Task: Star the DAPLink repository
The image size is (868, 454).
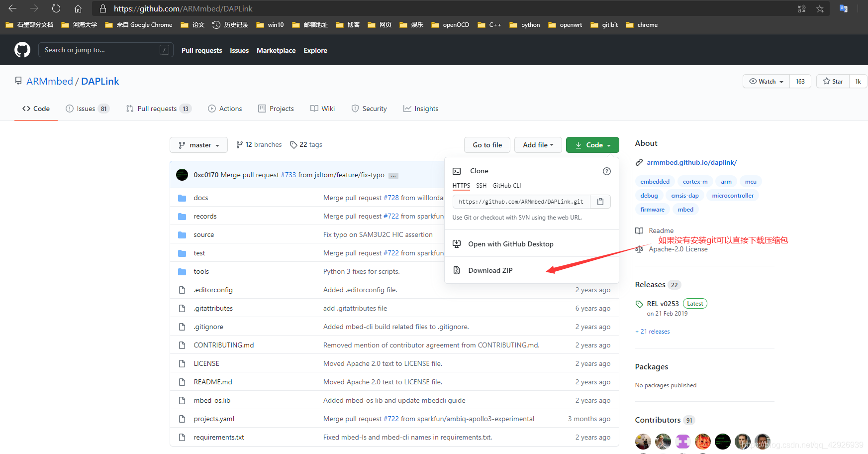Action: [x=833, y=81]
